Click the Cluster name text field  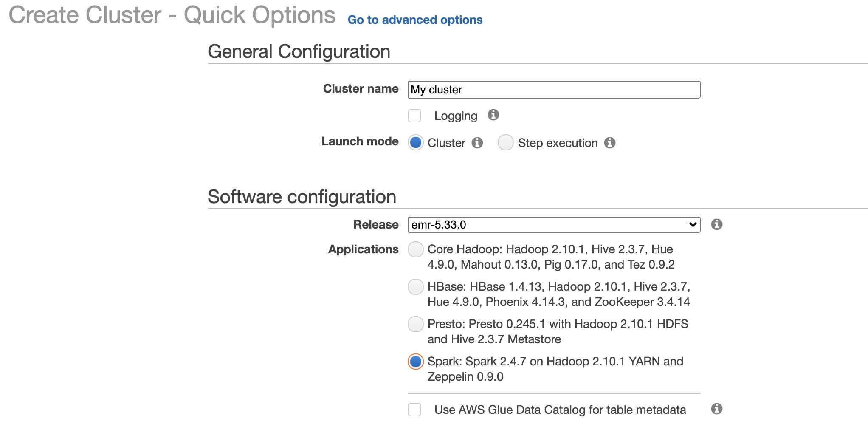[x=554, y=90]
